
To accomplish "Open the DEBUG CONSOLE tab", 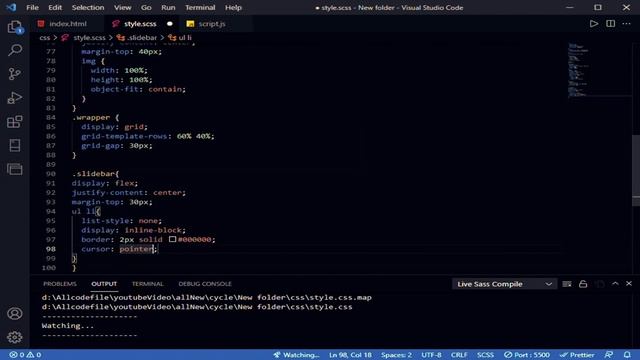I will [205, 284].
